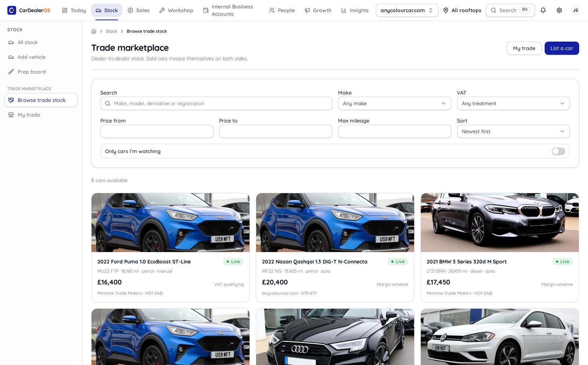Open Add vehicle in sidebar

[x=41, y=57]
